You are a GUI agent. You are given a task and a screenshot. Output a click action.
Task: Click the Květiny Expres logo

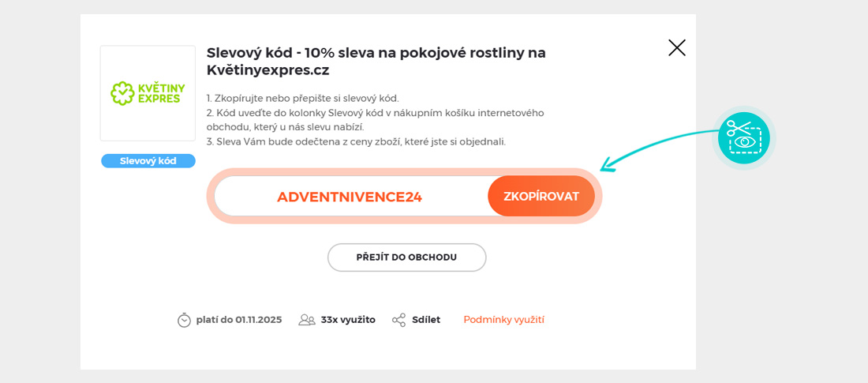[148, 93]
